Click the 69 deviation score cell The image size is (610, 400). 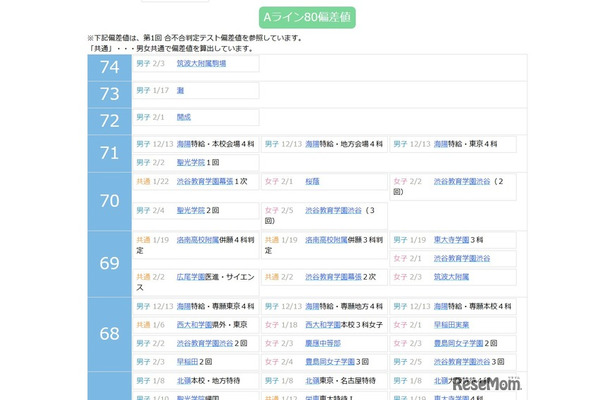(x=110, y=264)
